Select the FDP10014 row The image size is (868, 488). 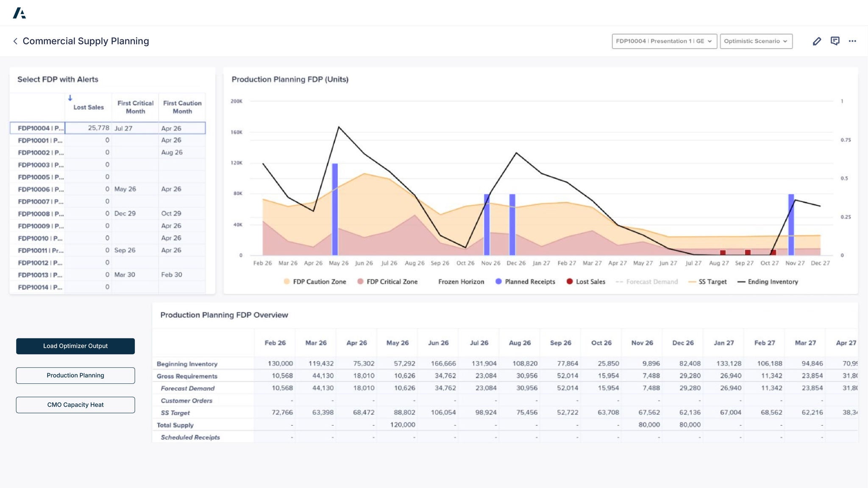pyautogui.click(x=108, y=287)
